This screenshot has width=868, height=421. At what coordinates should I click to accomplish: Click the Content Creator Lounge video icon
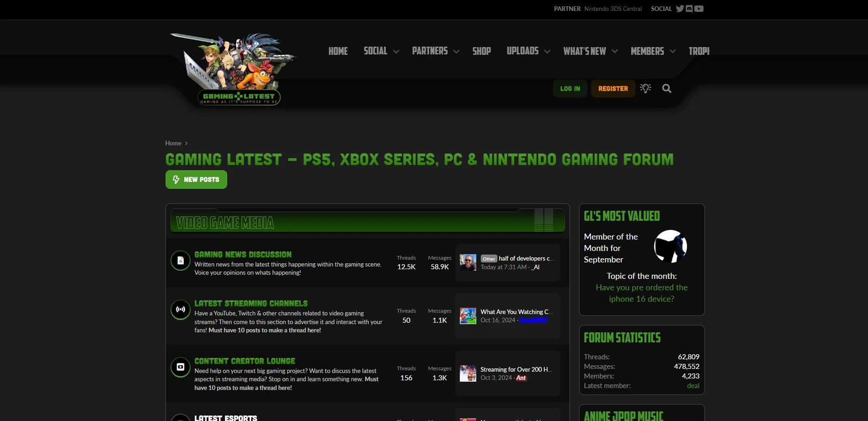181,367
